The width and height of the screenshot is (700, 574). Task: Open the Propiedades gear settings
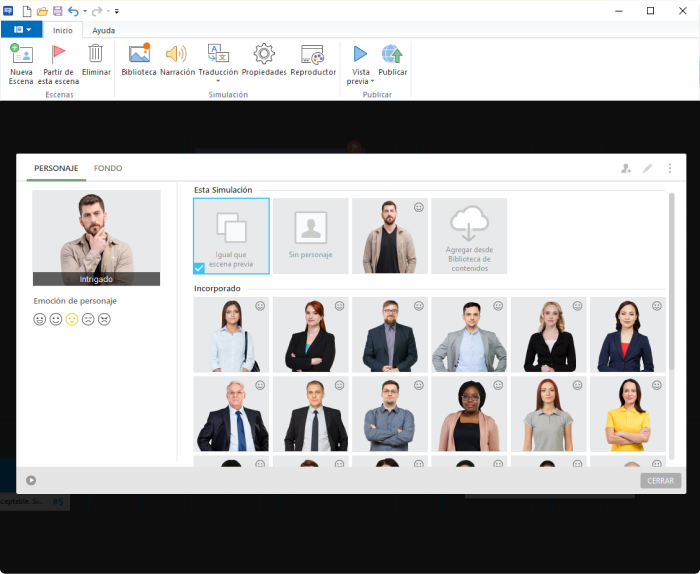[x=264, y=55]
